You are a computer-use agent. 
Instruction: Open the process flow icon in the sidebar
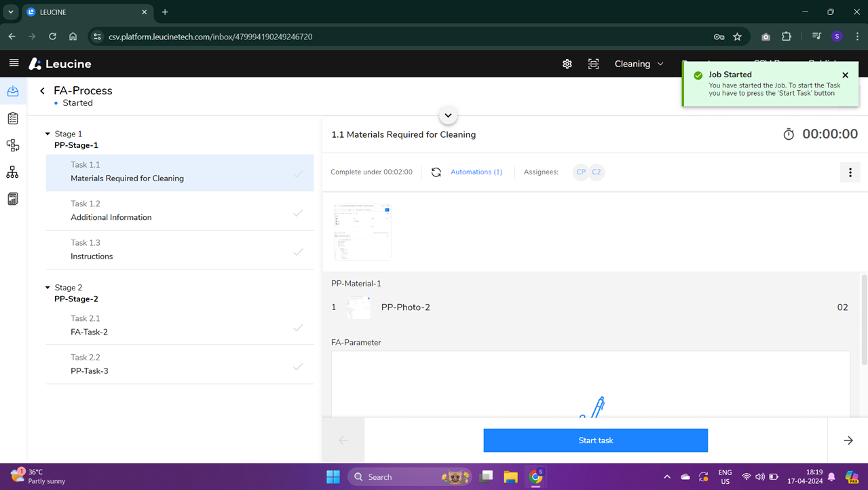(x=13, y=145)
